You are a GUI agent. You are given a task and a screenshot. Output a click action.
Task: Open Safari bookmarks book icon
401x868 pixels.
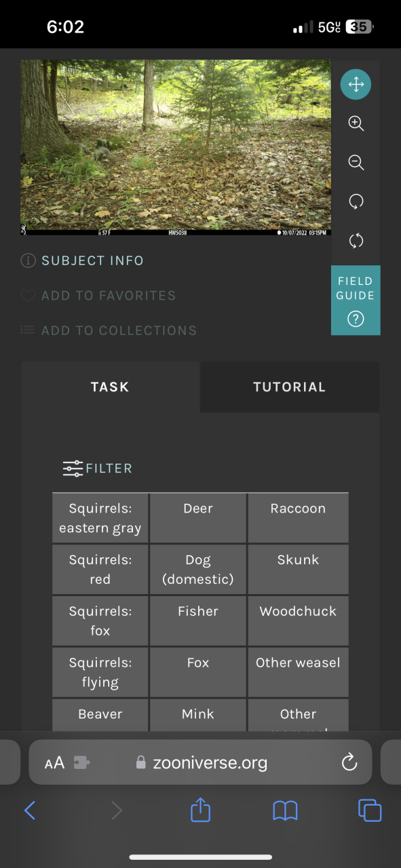(285, 810)
